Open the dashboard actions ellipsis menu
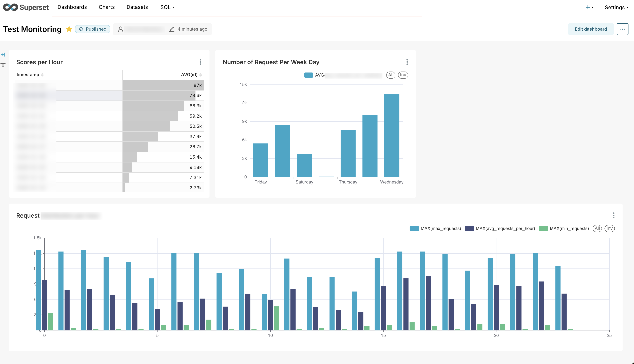 coord(623,29)
